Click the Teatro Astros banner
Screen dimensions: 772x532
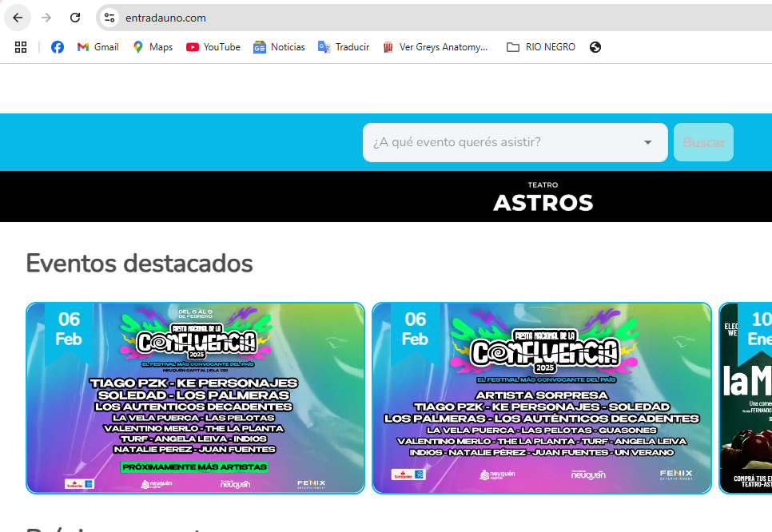(x=543, y=197)
